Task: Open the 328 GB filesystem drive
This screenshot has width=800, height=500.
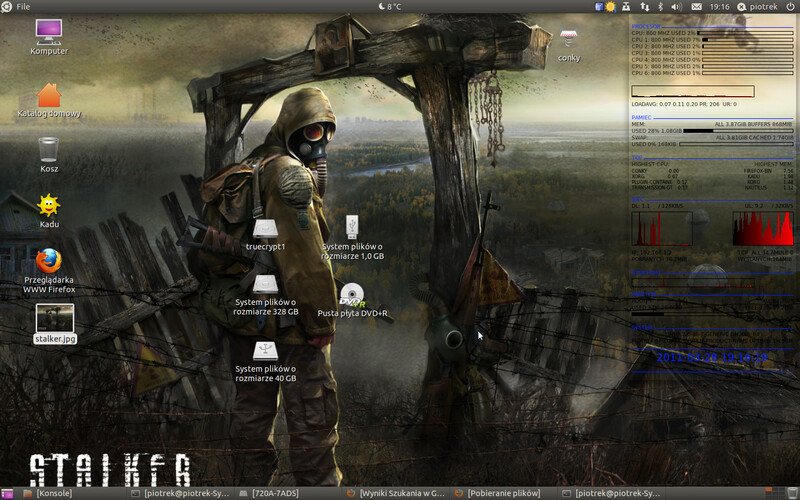Action: tap(265, 286)
